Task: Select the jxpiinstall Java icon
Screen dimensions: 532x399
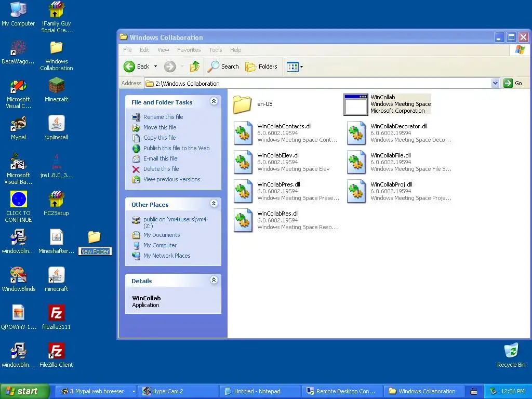Action: [x=56, y=124]
